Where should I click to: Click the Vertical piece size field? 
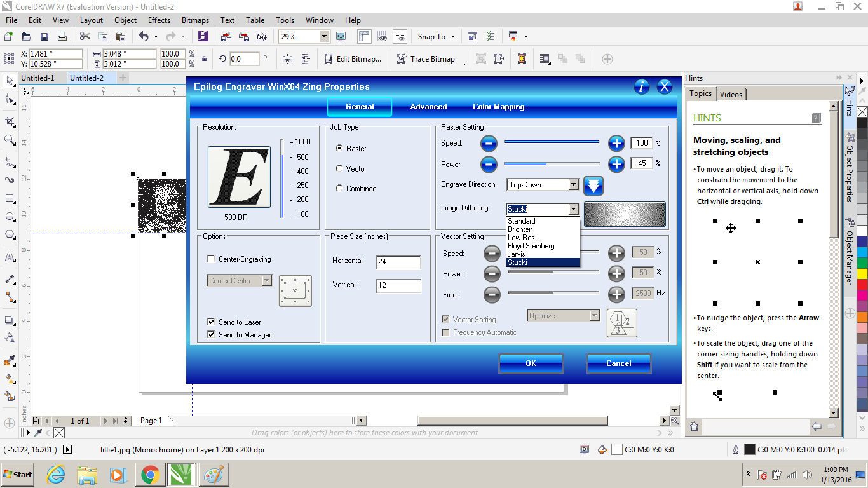pos(398,286)
